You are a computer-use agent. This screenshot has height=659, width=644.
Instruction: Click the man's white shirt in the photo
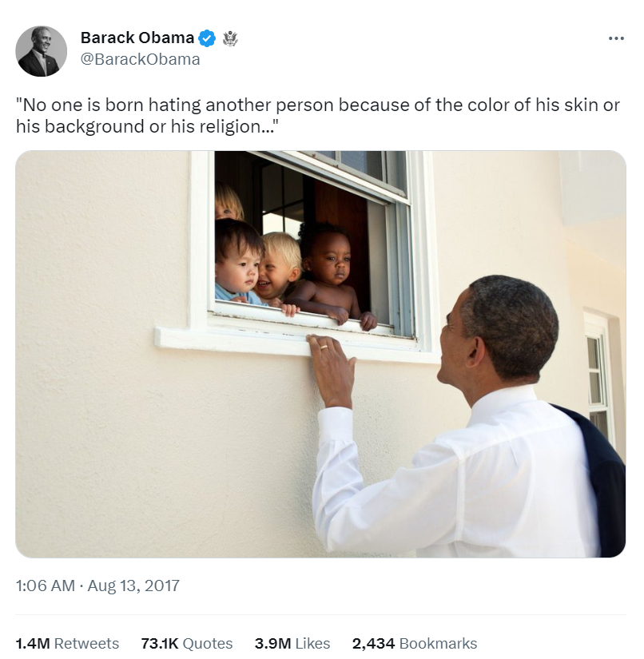447,479
